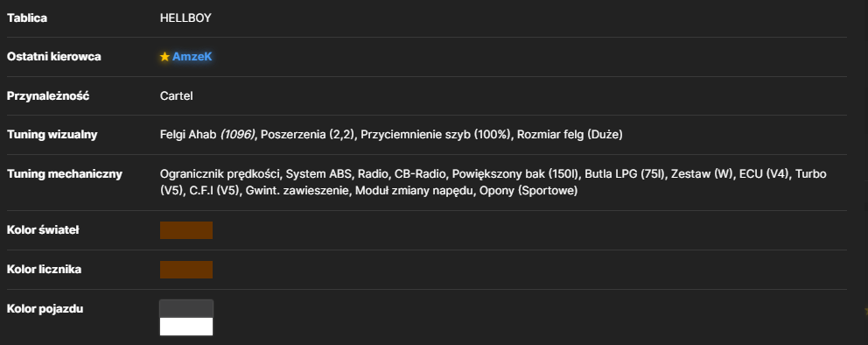Click the Kolor świateł brown swatch
This screenshot has height=345, width=868.
coord(186,230)
